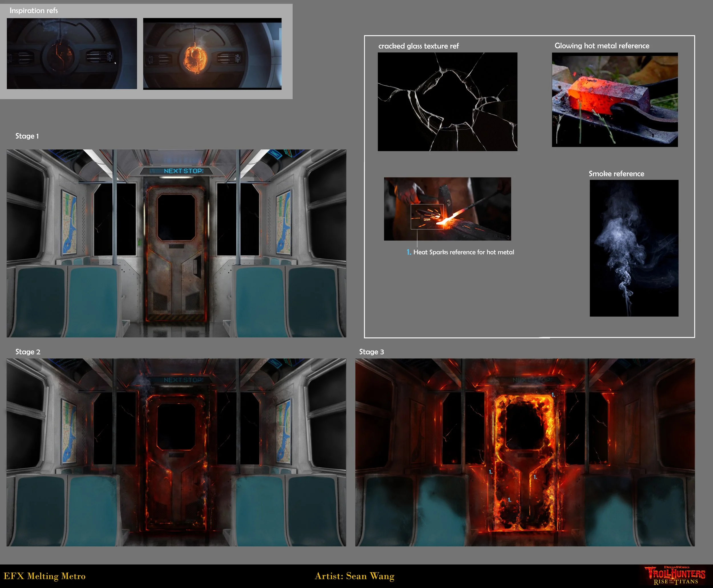
Task: Click the 'Heat Sparks reference for hot metal' caption
Action: (463, 252)
